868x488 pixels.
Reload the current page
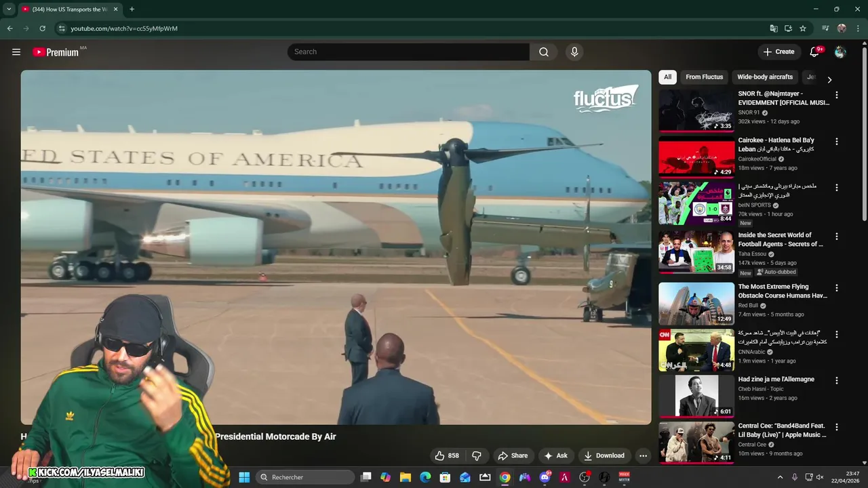42,28
